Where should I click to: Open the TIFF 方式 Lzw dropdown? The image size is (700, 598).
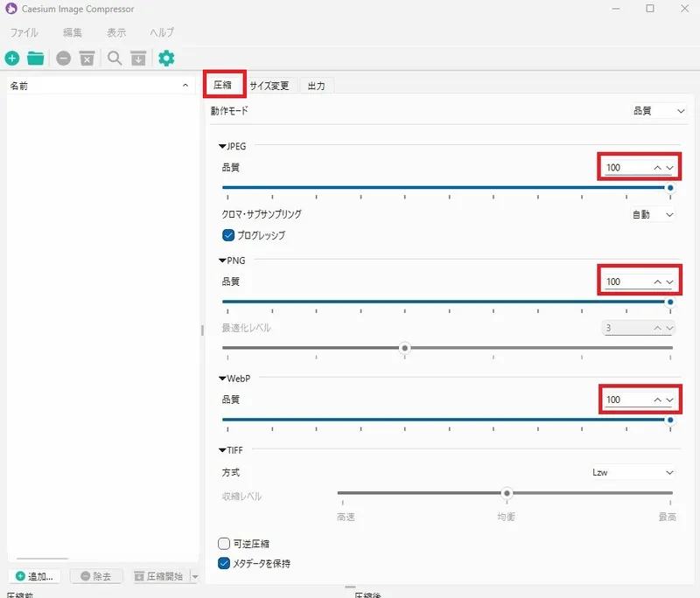point(632,472)
